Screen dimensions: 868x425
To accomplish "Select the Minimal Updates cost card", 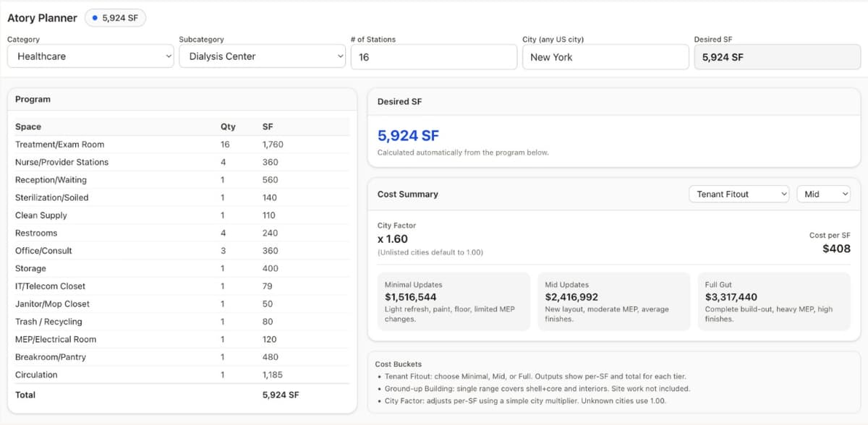I will point(454,301).
